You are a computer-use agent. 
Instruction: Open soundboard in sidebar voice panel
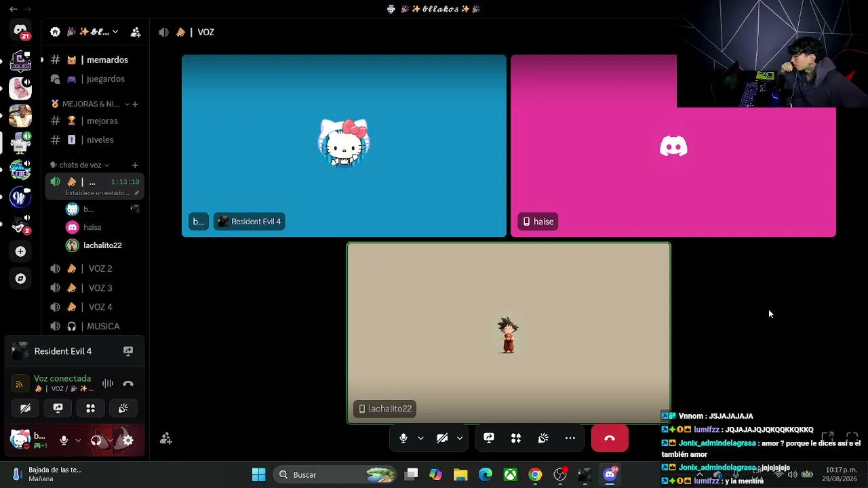(x=123, y=408)
